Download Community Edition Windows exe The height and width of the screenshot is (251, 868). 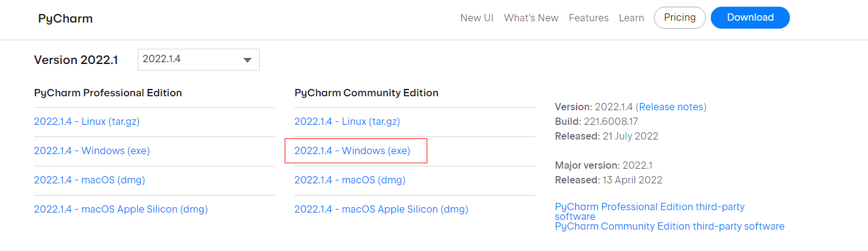[x=352, y=151]
